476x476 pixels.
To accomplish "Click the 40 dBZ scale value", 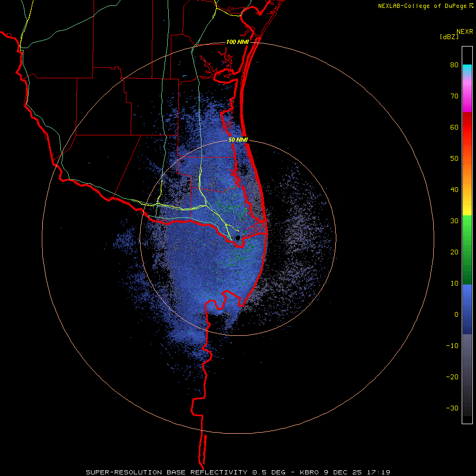I will [x=454, y=190].
